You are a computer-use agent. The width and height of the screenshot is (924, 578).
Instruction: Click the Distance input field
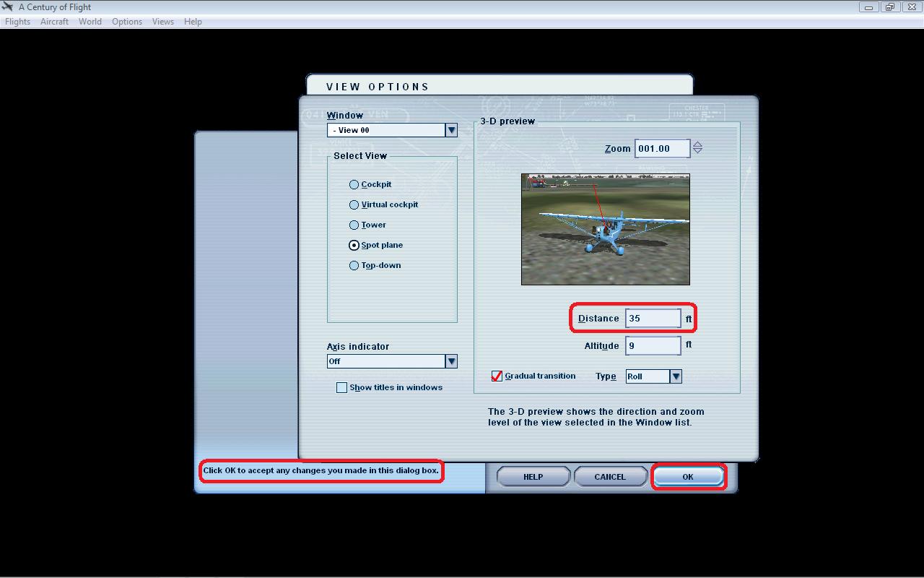653,319
